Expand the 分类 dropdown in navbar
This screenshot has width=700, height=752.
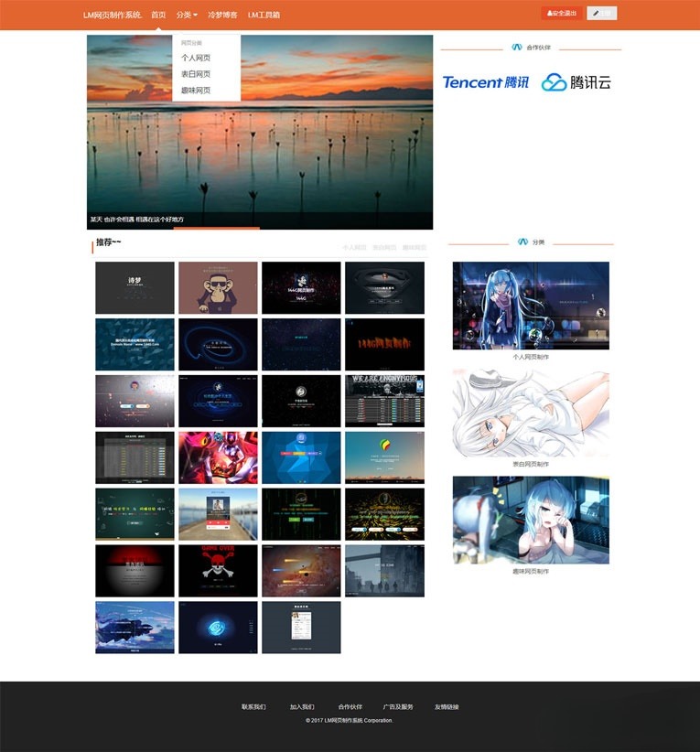click(187, 15)
